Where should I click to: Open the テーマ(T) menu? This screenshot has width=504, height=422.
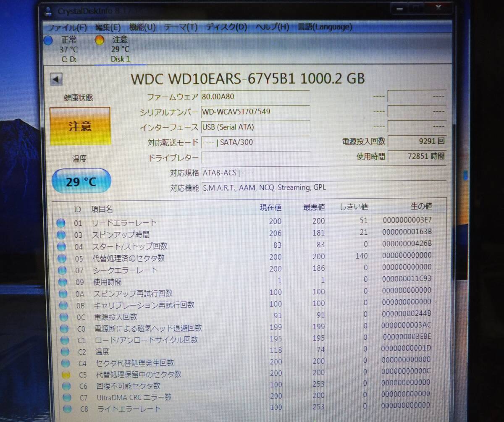[x=181, y=27]
